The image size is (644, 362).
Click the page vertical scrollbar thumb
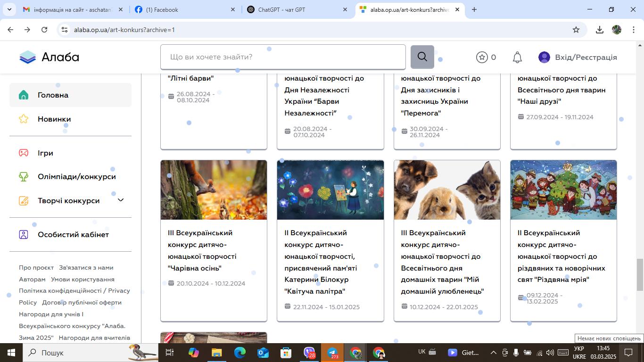tap(640, 274)
